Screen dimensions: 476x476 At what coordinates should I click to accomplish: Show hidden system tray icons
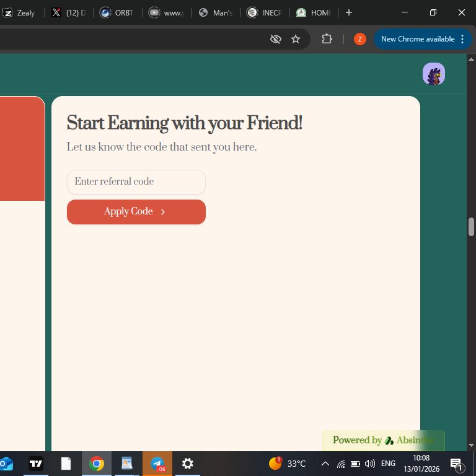[325, 464]
